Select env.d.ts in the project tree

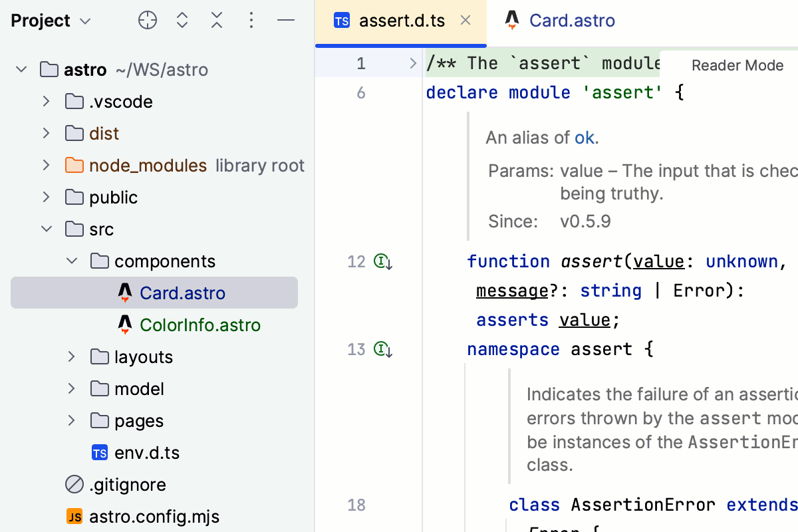coord(146,453)
